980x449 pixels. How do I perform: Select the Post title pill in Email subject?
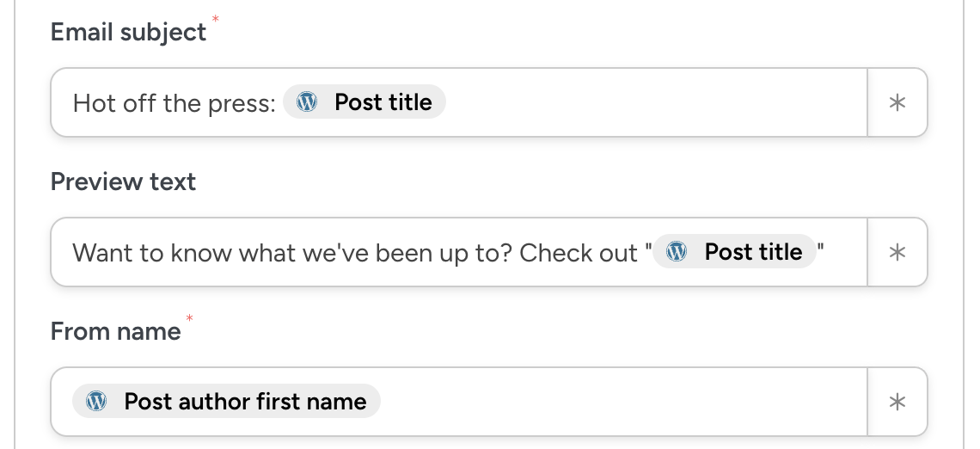[x=383, y=102]
